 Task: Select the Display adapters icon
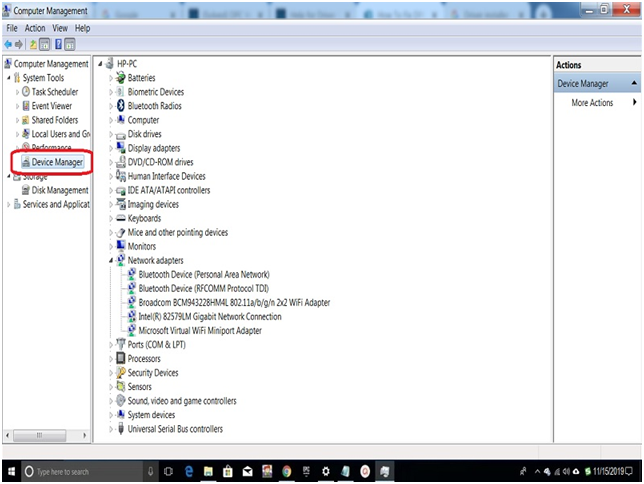(x=120, y=148)
